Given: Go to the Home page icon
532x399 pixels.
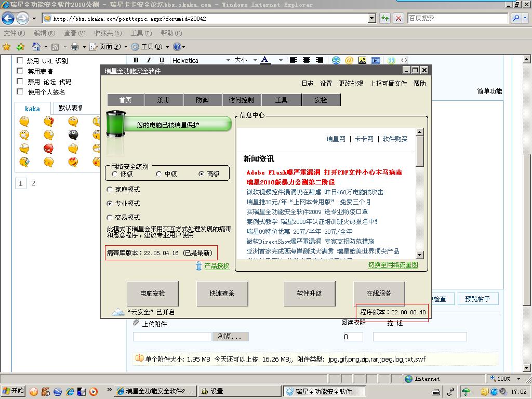Looking at the screenshot, I should click(x=36, y=47).
